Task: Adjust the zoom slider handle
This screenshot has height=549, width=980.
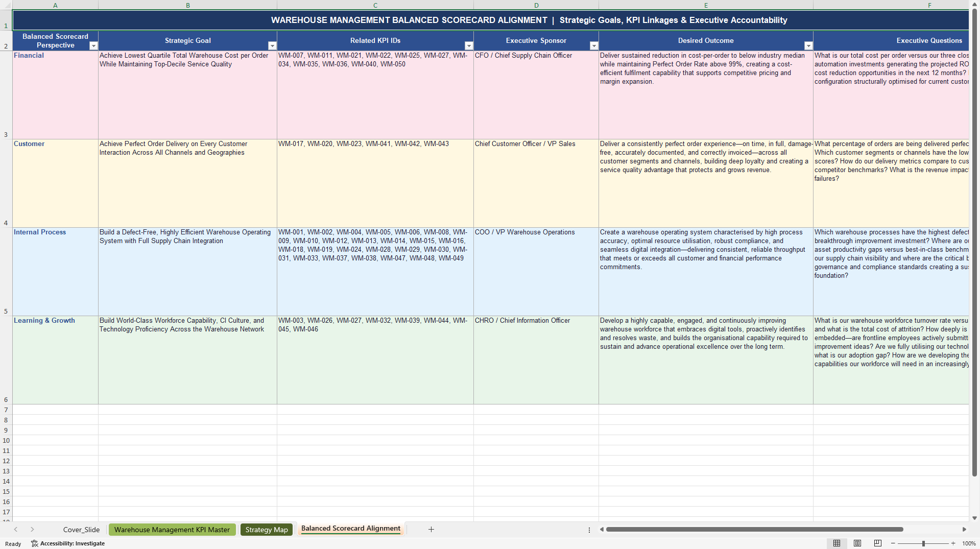Action: click(923, 543)
